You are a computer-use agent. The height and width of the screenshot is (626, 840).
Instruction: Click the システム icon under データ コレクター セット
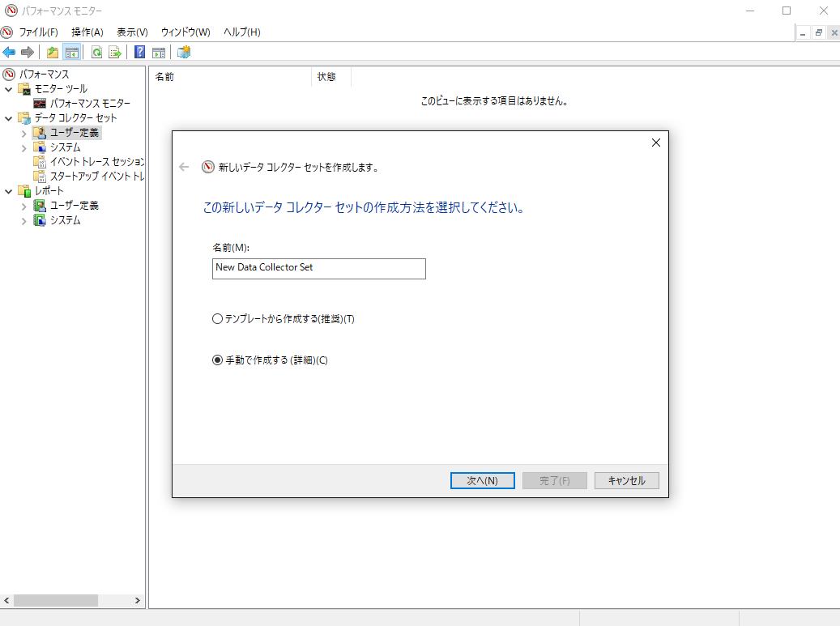pos(40,147)
